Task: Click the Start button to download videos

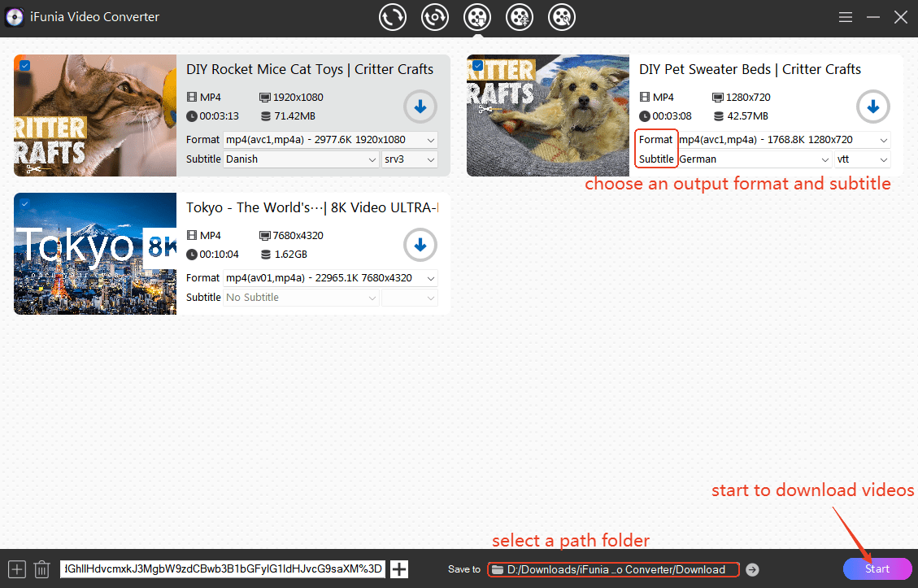Action: click(x=877, y=569)
